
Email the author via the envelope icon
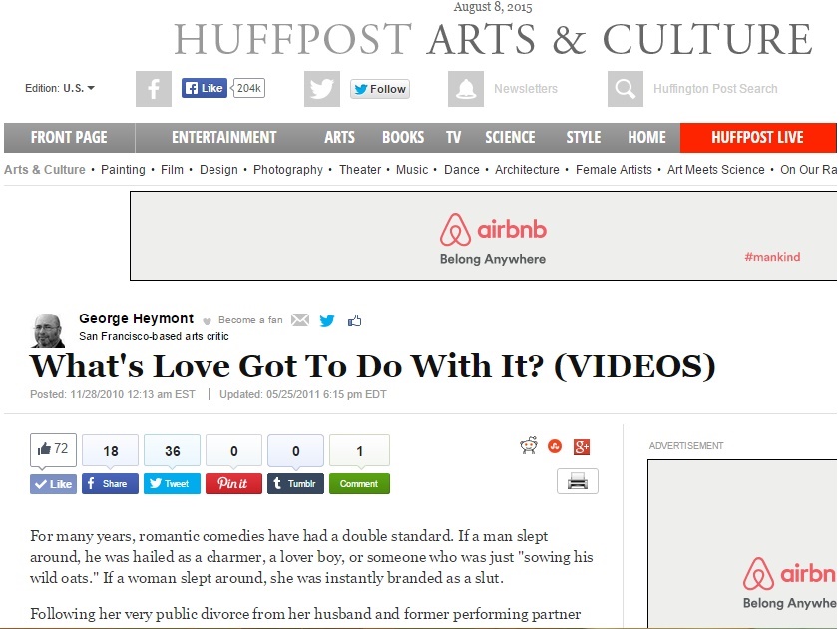pyautogui.click(x=300, y=320)
